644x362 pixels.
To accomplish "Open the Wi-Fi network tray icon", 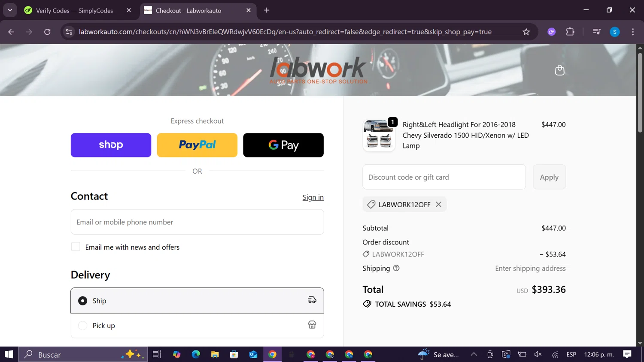I will pyautogui.click(x=555, y=354).
